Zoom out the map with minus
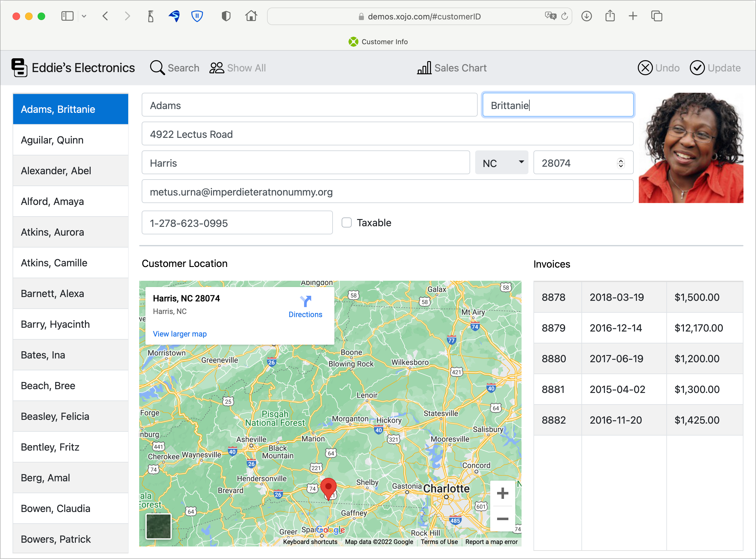756x559 pixels. click(502, 519)
